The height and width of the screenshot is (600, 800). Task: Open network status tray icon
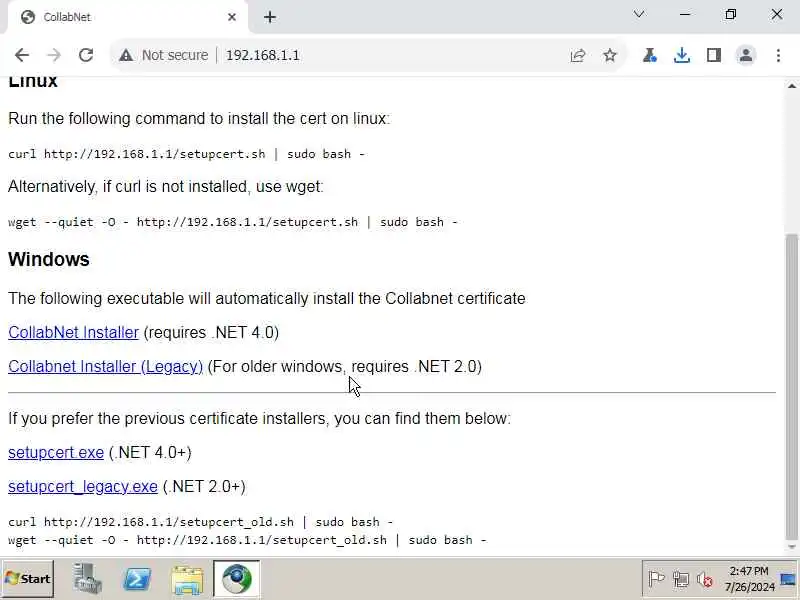click(681, 579)
